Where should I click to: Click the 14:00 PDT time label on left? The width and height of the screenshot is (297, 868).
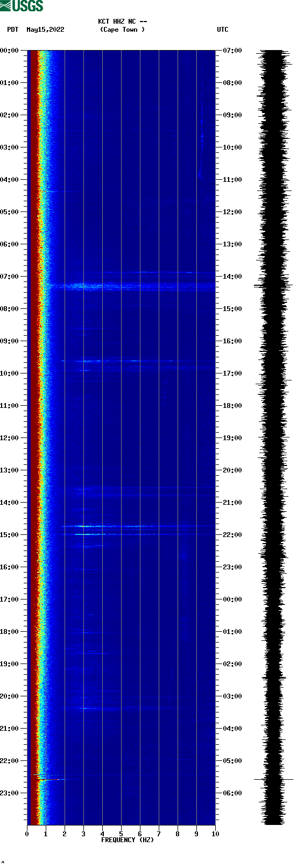tap(10, 503)
